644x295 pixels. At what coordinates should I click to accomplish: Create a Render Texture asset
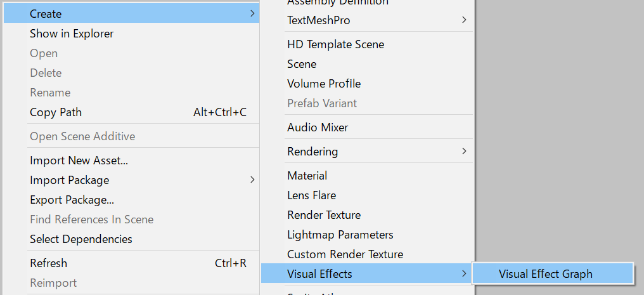(x=324, y=215)
